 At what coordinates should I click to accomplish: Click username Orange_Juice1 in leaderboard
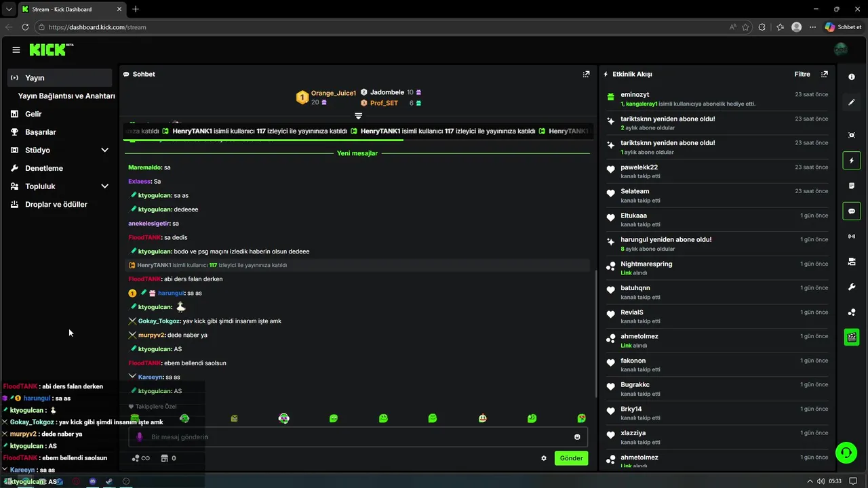tap(334, 93)
